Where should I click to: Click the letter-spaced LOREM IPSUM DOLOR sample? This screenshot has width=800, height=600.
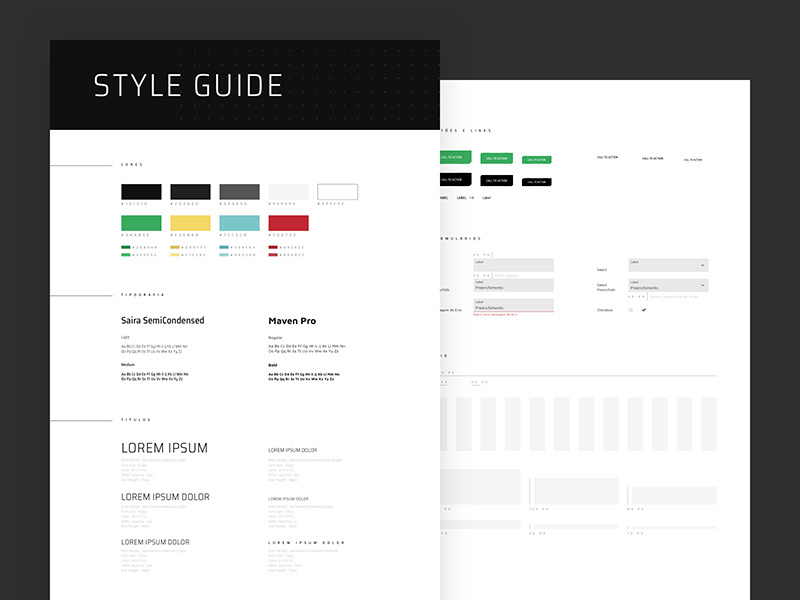[x=307, y=543]
